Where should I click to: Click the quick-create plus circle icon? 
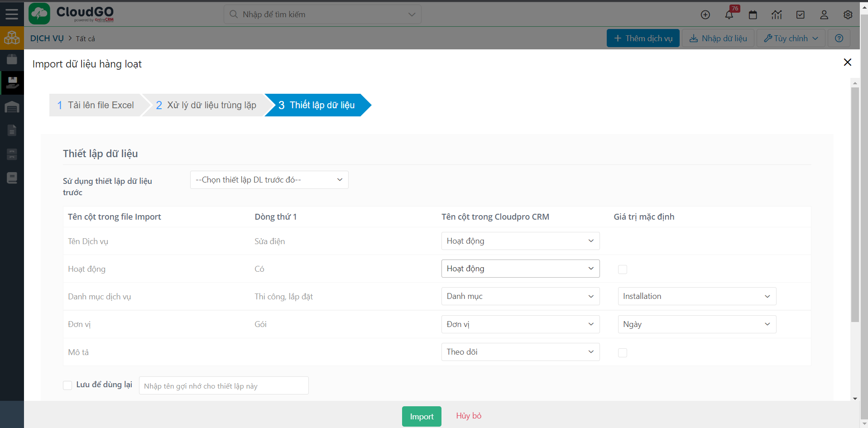705,15
